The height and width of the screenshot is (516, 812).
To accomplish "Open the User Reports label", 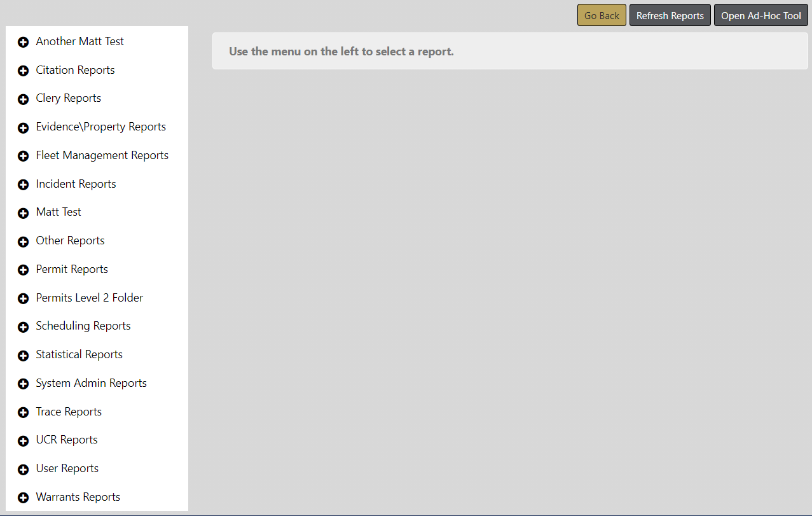I will tap(67, 468).
